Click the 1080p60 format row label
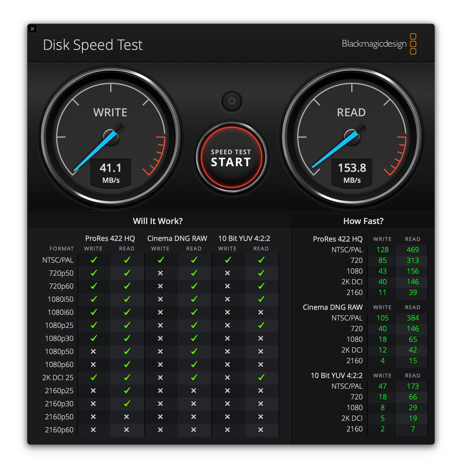The width and height of the screenshot is (462, 476). (x=59, y=365)
